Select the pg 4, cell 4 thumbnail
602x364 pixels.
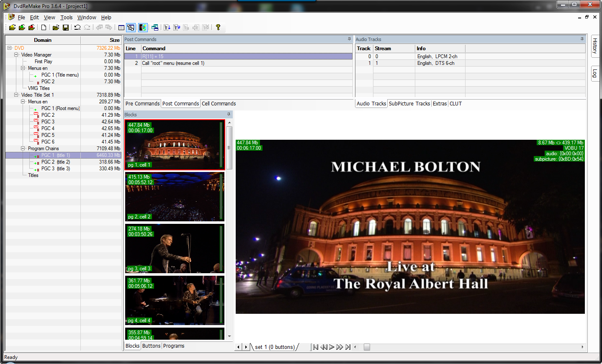click(175, 300)
